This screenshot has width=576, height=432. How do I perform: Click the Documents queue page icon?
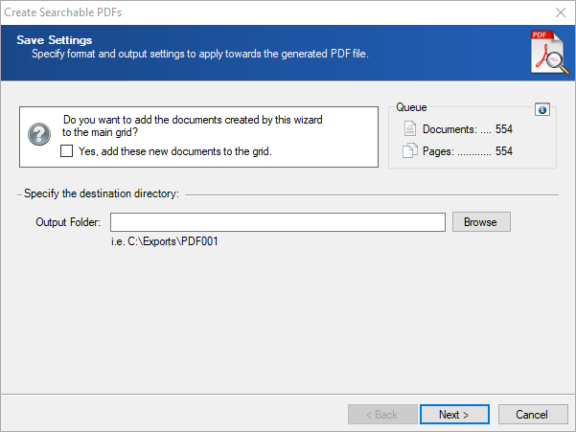coord(410,129)
